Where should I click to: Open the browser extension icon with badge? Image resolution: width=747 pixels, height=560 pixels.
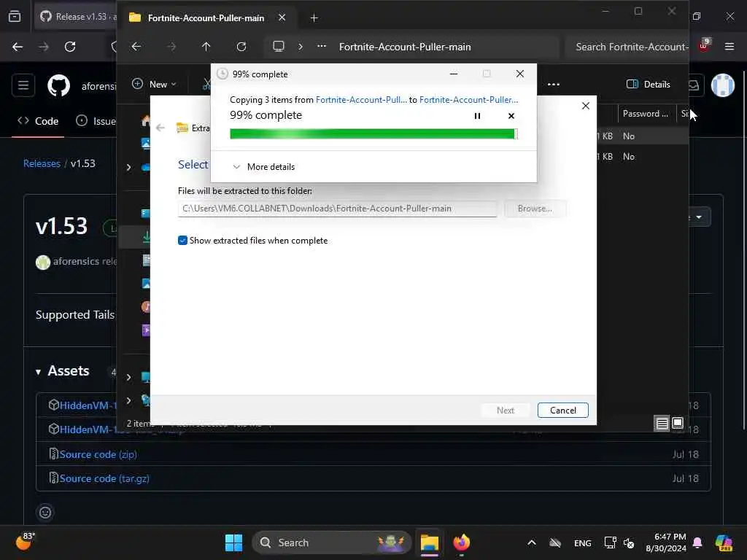pos(704,45)
